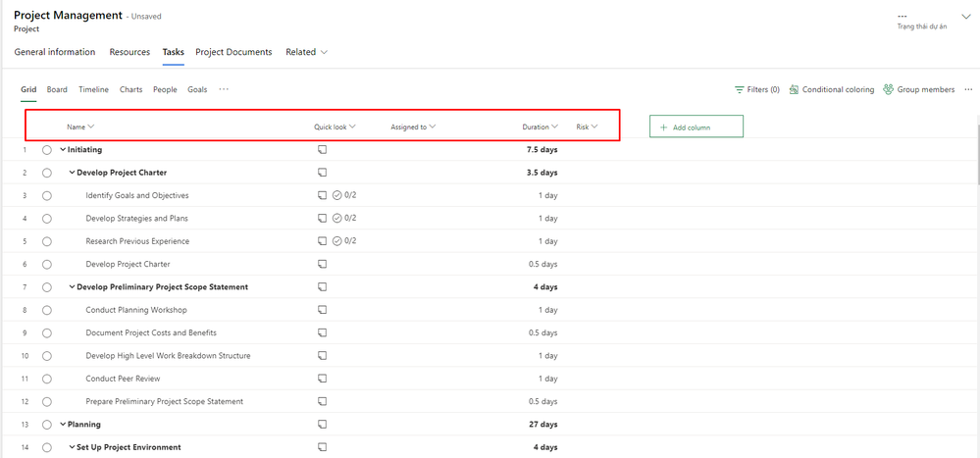Open Project Documents tab
The height and width of the screenshot is (458, 980).
pos(233,53)
